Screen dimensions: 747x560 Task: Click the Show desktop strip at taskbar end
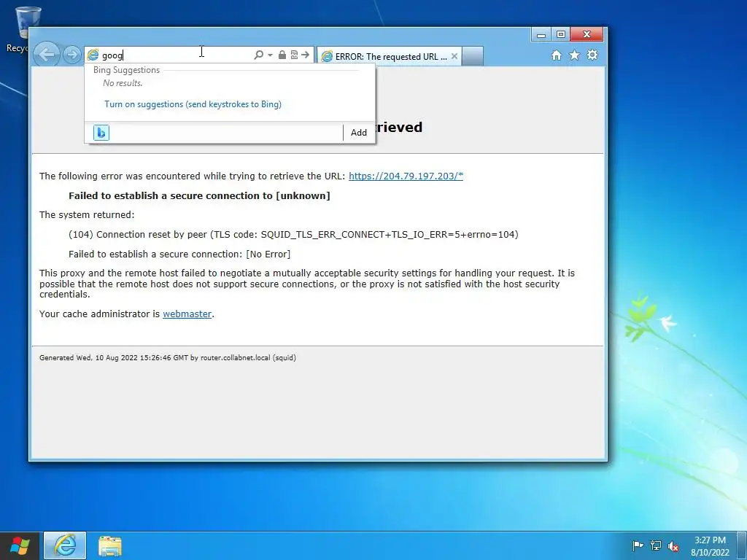pyautogui.click(x=742, y=545)
